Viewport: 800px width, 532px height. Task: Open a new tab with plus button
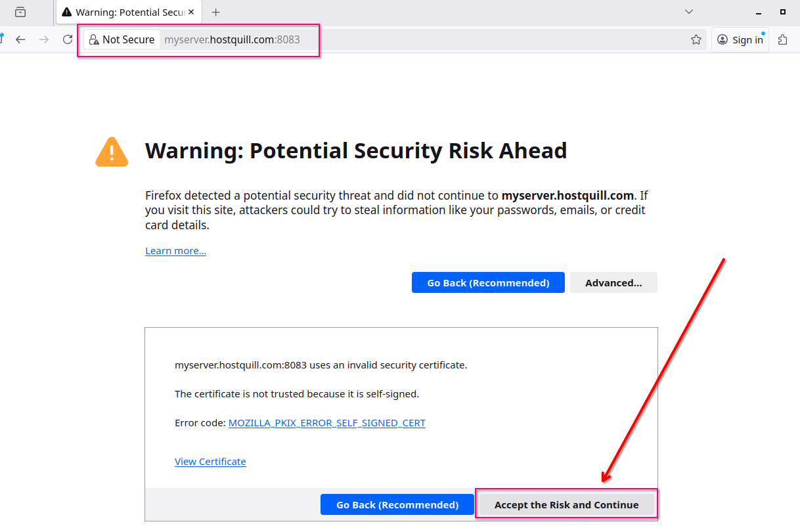216,12
